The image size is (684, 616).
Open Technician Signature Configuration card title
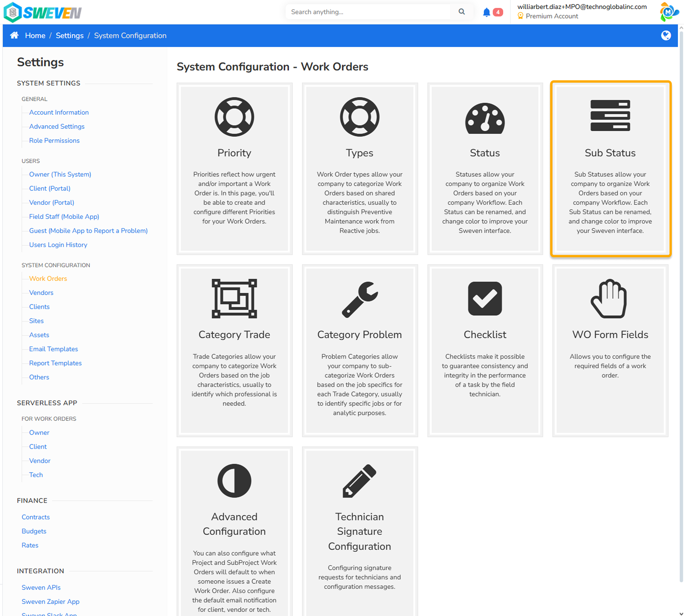[x=360, y=531]
